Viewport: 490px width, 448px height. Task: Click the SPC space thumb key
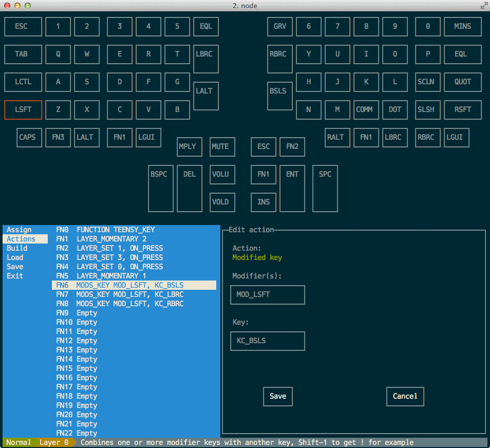point(325,188)
